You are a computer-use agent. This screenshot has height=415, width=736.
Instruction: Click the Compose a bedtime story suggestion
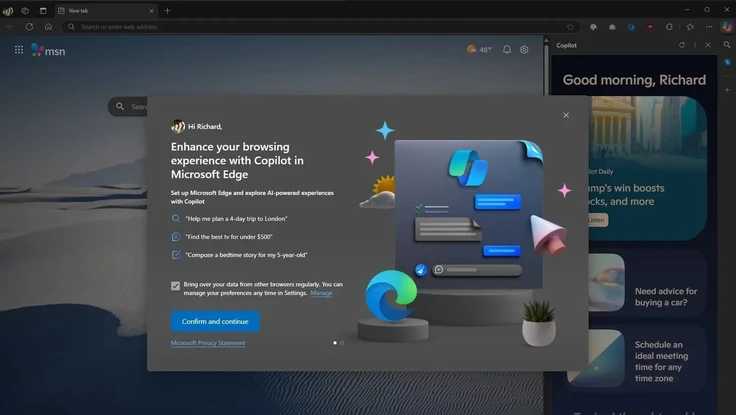(x=239, y=255)
